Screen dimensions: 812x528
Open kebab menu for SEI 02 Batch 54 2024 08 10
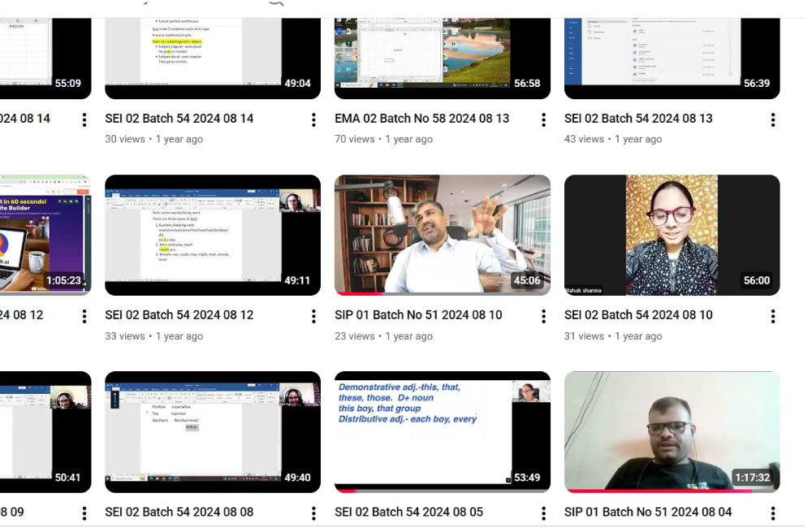point(772,317)
